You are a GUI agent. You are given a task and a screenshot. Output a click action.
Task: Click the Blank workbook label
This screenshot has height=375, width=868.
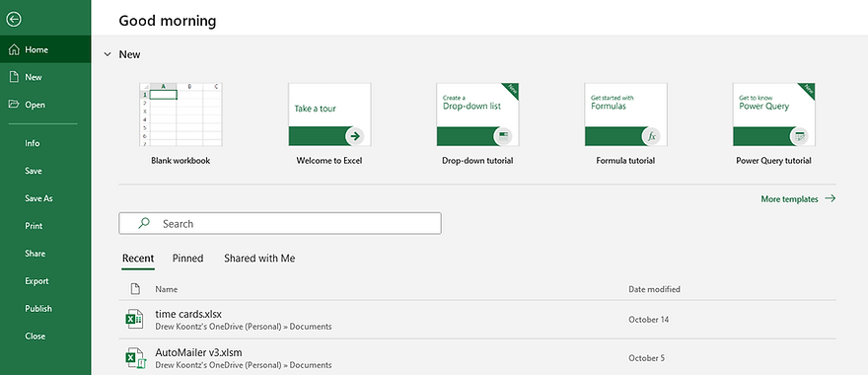coord(181,161)
